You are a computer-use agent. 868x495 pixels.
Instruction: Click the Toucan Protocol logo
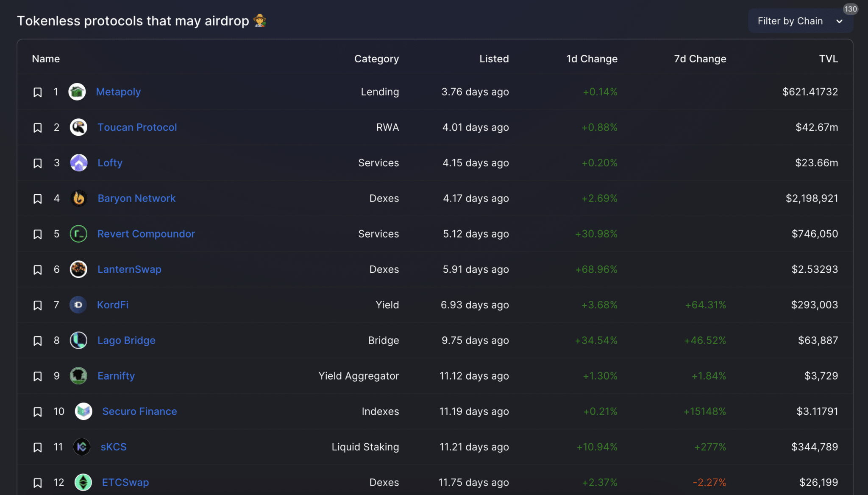pyautogui.click(x=78, y=127)
